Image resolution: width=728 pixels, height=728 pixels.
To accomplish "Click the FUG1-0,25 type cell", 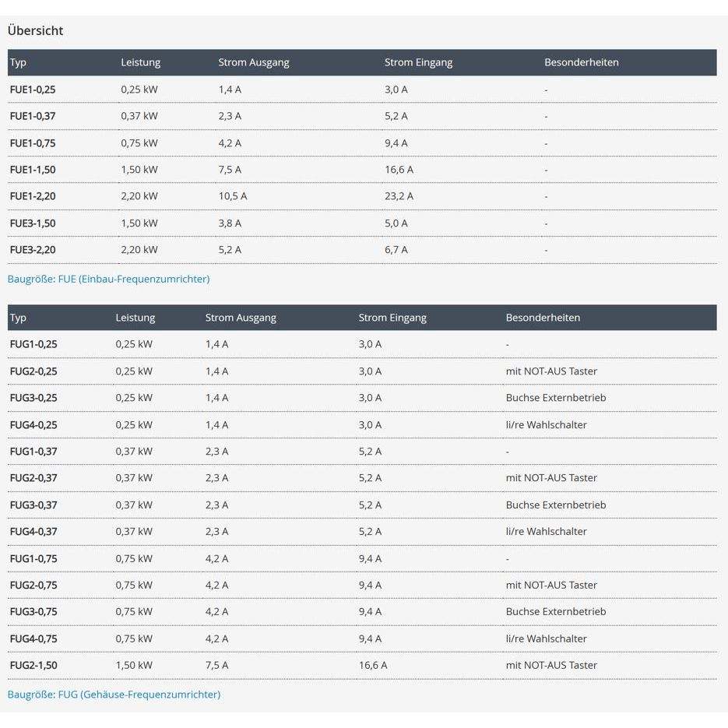I will tap(33, 344).
